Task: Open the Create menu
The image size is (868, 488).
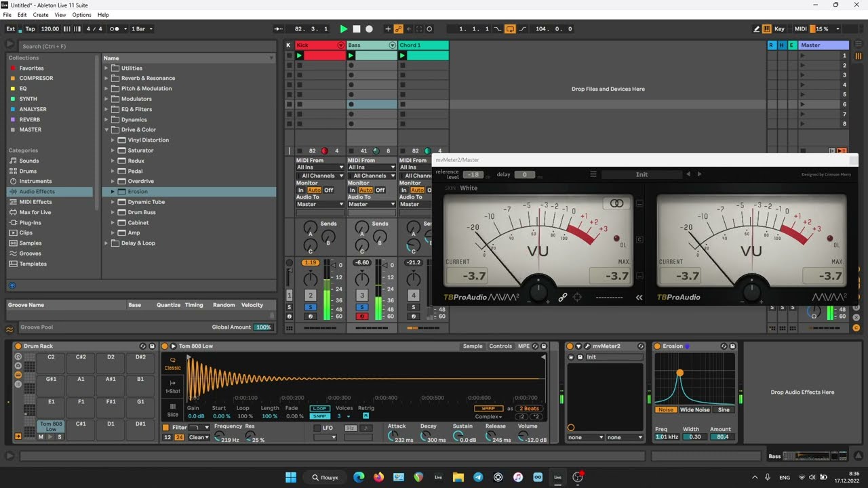Action: (41, 14)
